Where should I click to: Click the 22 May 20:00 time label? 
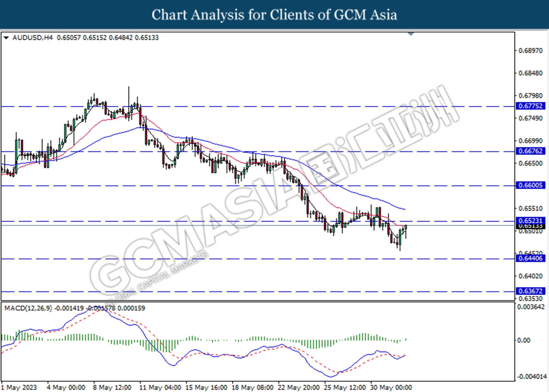click(x=299, y=387)
